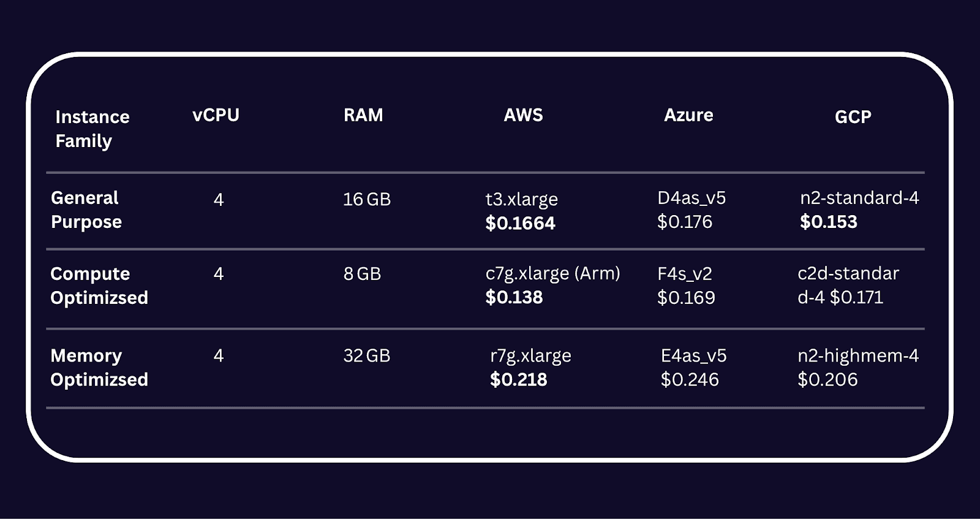Click the 32 GB RAM cell
The image size is (980, 519).
click(x=366, y=355)
